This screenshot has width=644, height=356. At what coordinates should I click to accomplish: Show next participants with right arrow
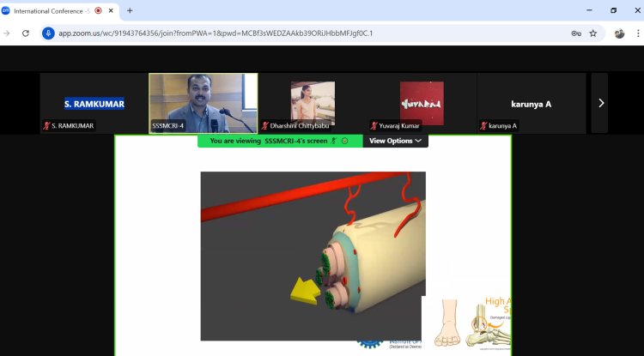click(x=601, y=103)
